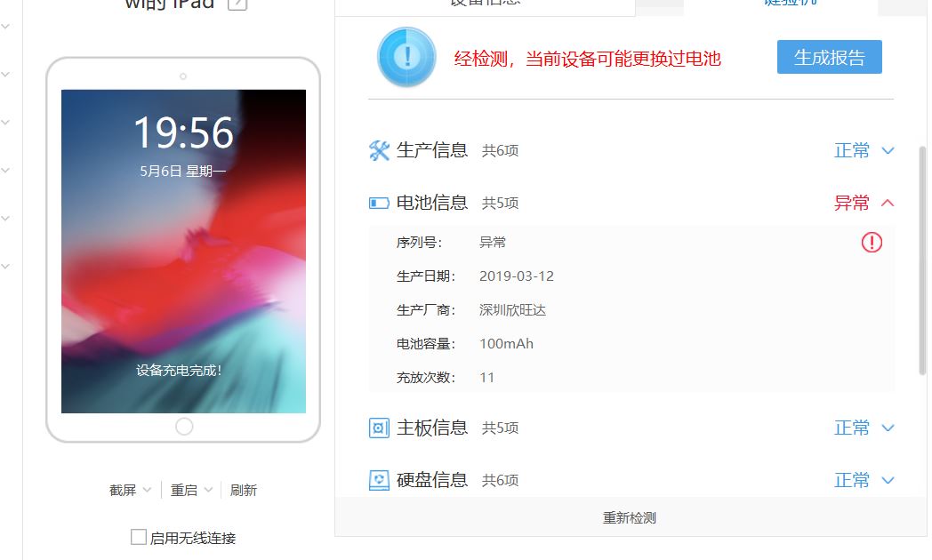Click the home button on iPad preview
Screen dimensions: 932x560
click(184, 427)
